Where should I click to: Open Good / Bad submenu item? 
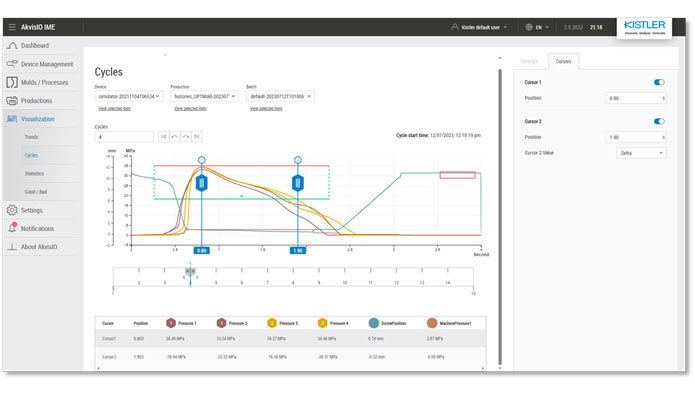[36, 192]
